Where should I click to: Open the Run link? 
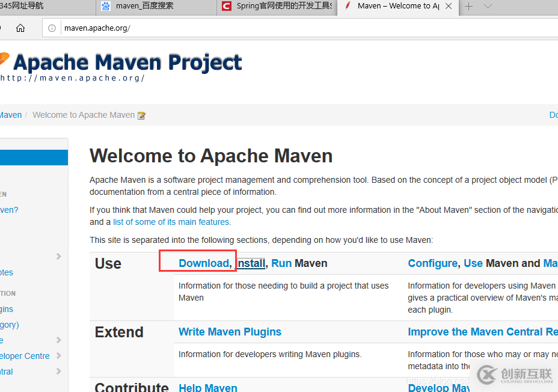(x=281, y=263)
